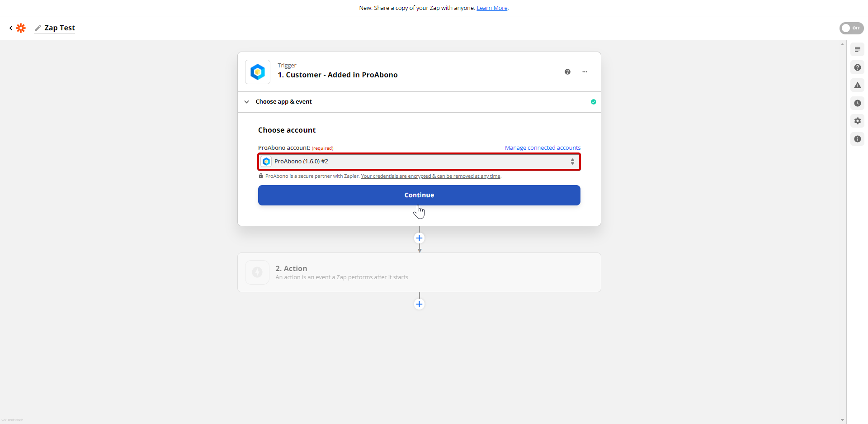Add a step between trigger and action
Viewport: 868px width, 424px height.
click(x=419, y=238)
